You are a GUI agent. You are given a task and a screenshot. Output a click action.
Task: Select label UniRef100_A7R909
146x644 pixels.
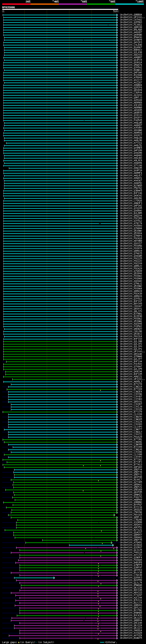coord(131,77)
